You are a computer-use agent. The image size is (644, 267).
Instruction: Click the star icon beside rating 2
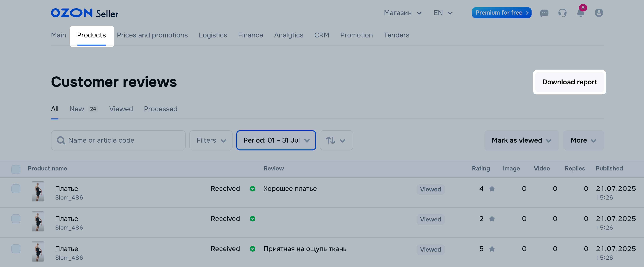(492, 219)
